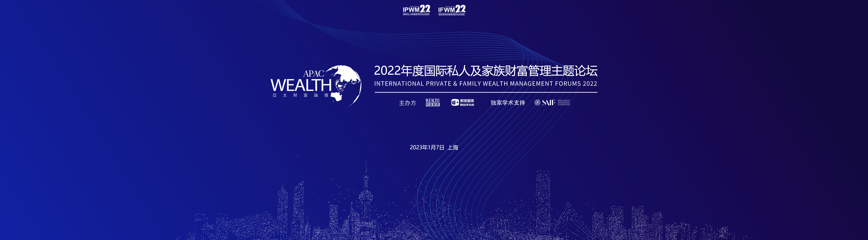The image size is (868, 240).
Task: Click the date 2023年1月7日
Action: (x=427, y=147)
